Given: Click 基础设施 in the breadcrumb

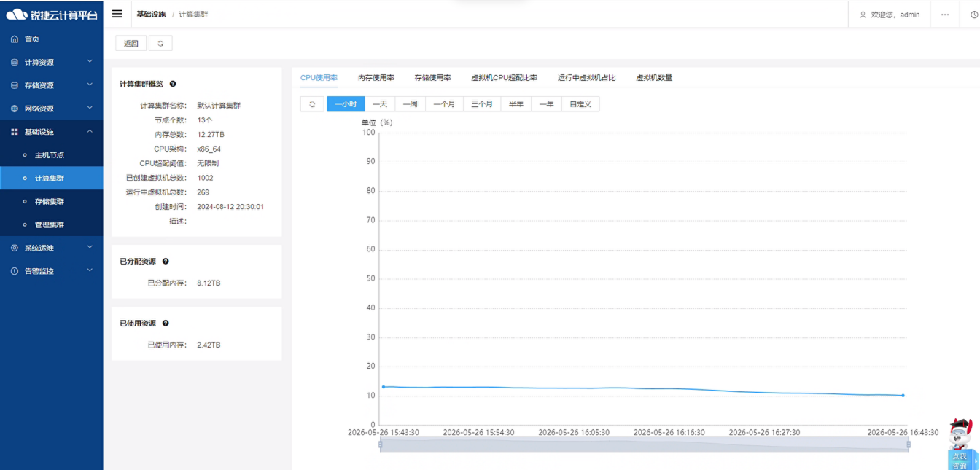Looking at the screenshot, I should click(x=151, y=15).
